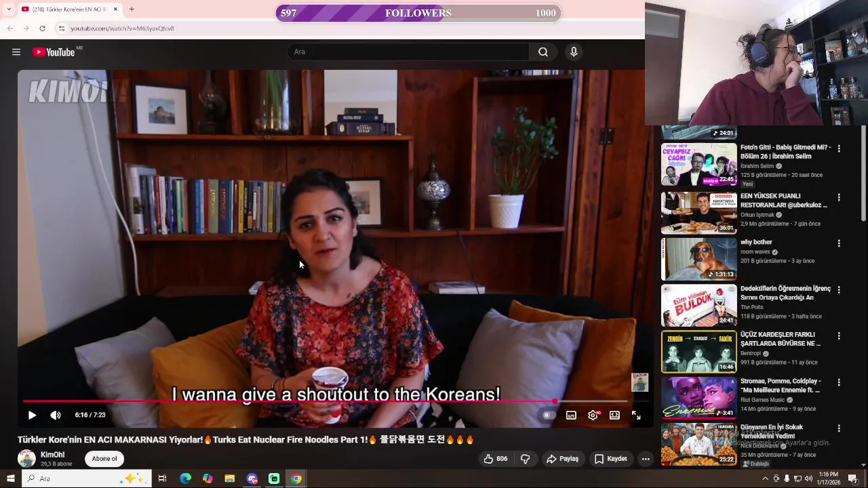Subscribe with the Abone ol button
868x488 pixels.
coord(104,459)
